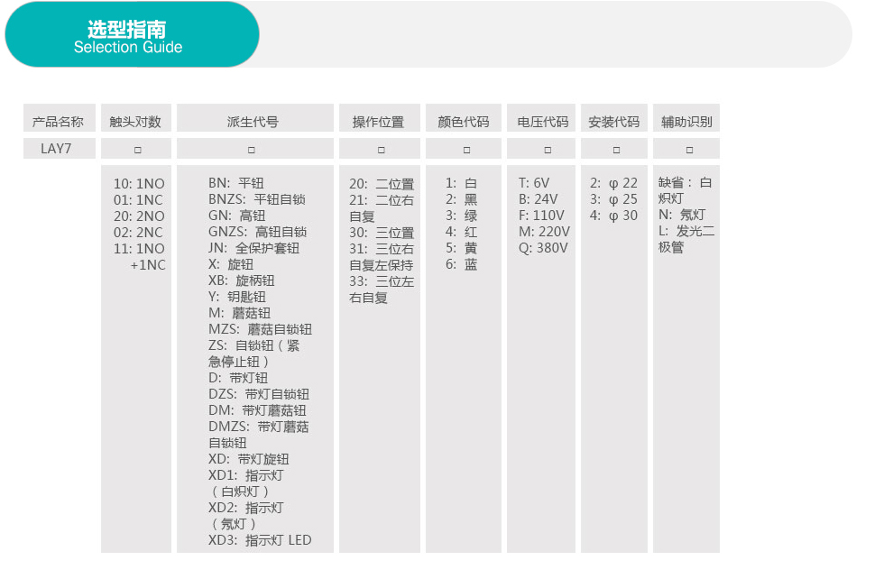Select the 10: 1NO contact option

pos(139,183)
